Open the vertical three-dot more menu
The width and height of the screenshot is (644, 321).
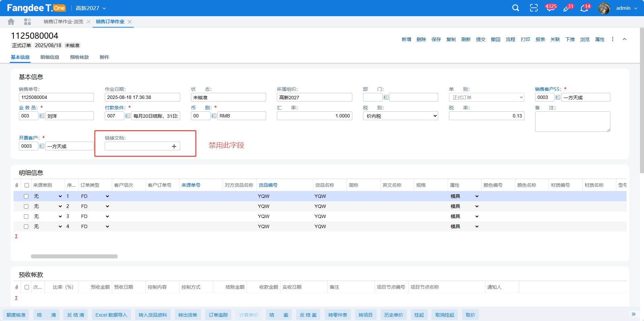(x=612, y=39)
